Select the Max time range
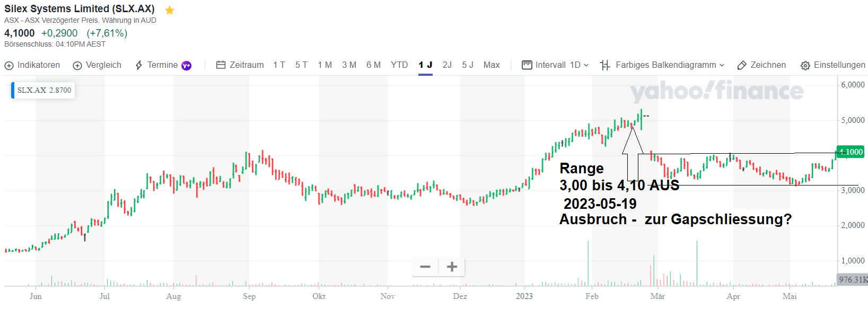This screenshot has height=309, width=868. pyautogui.click(x=492, y=65)
